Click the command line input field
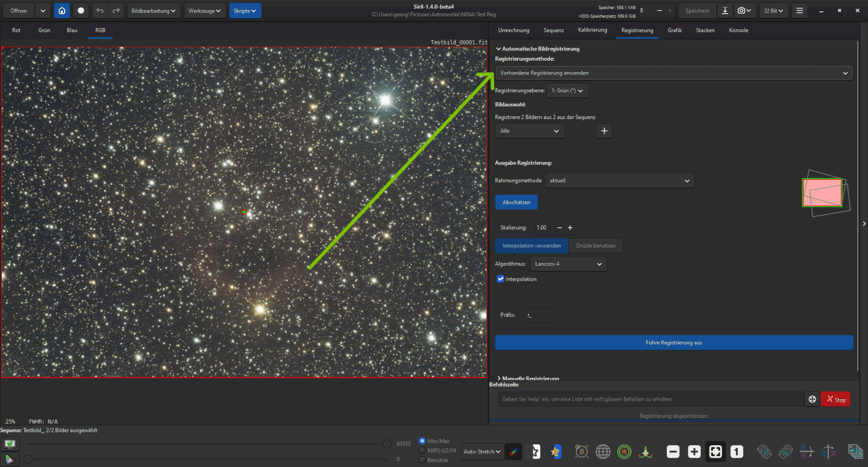Screen dimensions: 868x467 click(x=650, y=399)
